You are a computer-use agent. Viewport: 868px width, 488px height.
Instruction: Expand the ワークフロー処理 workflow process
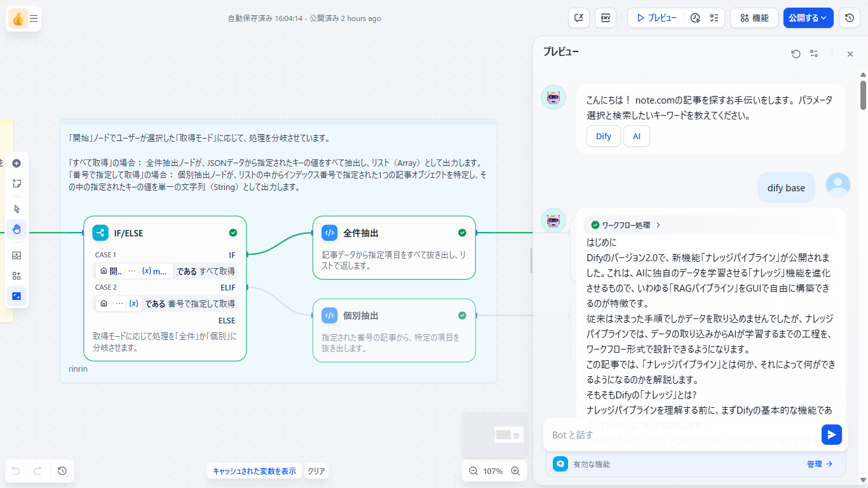(x=626, y=225)
